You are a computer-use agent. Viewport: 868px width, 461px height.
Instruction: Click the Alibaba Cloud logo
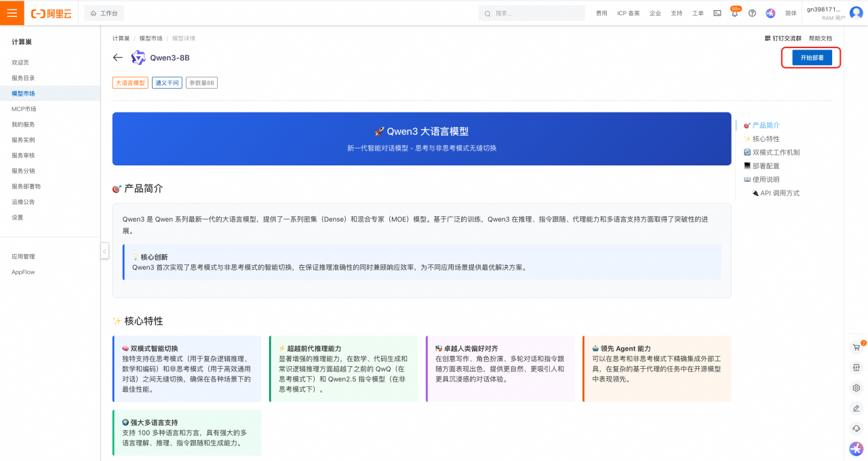(x=52, y=13)
